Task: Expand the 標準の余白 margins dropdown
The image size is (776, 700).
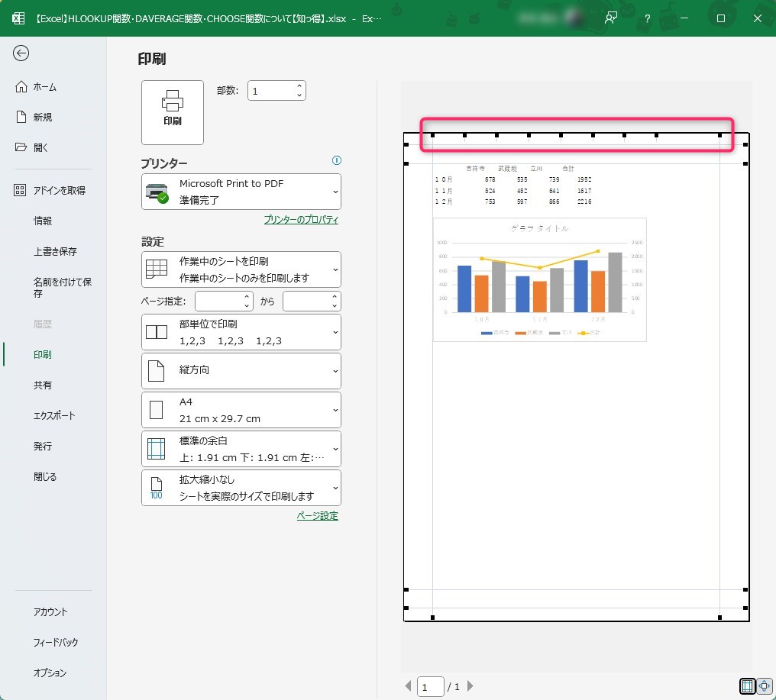Action: click(241, 449)
